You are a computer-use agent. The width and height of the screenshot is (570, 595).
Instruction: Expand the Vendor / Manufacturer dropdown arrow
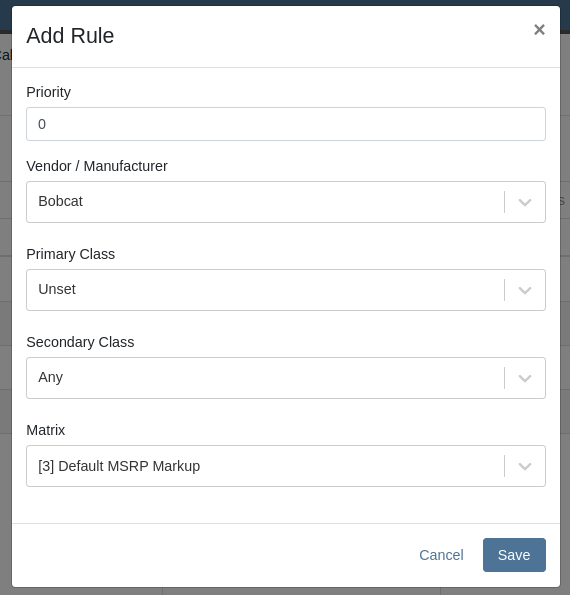click(525, 202)
